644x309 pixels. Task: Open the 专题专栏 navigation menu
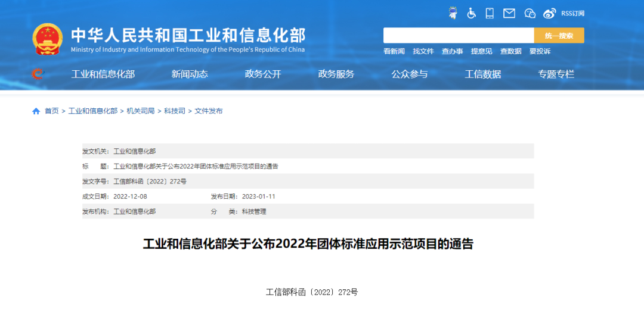click(556, 74)
